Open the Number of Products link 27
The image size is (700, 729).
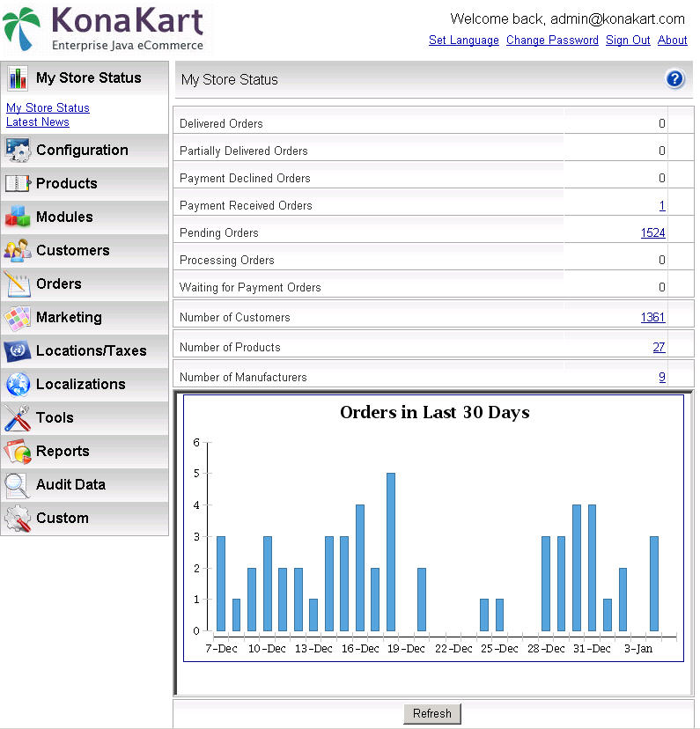click(x=659, y=347)
